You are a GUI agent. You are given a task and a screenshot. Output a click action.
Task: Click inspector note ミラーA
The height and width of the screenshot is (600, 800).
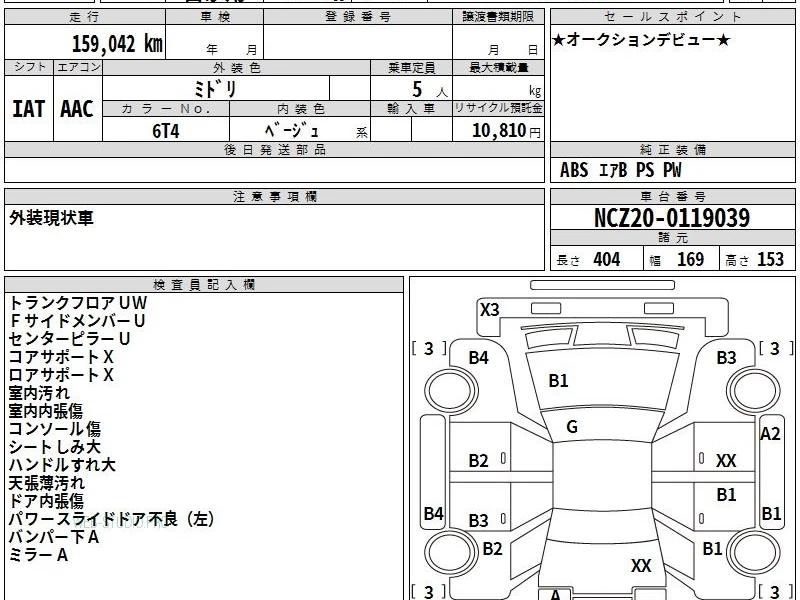[x=38, y=555]
